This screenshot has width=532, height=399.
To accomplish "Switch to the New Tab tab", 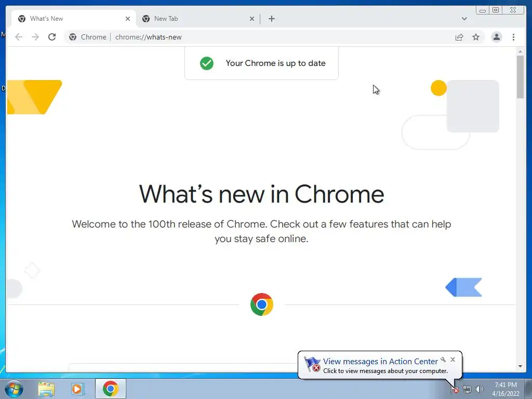I will 198,19.
